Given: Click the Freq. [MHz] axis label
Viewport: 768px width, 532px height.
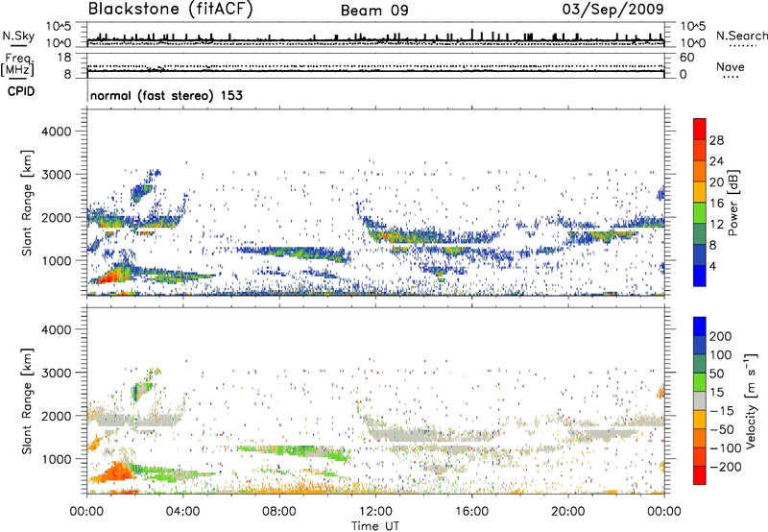Looking at the screenshot, I should (x=18, y=65).
